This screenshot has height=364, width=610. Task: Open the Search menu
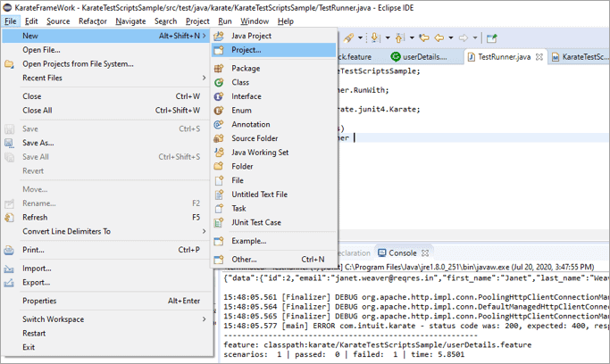166,21
